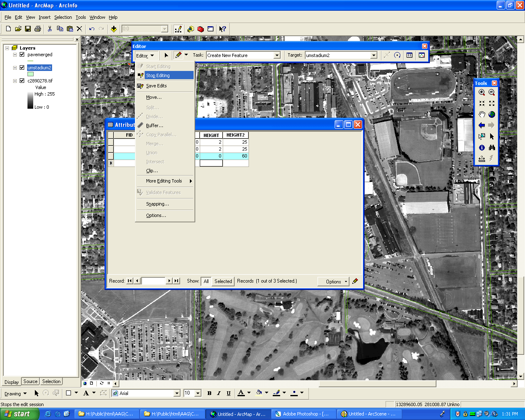The image size is (525, 420).
Task: Click the Full Extent globe icon
Action: 492,114
